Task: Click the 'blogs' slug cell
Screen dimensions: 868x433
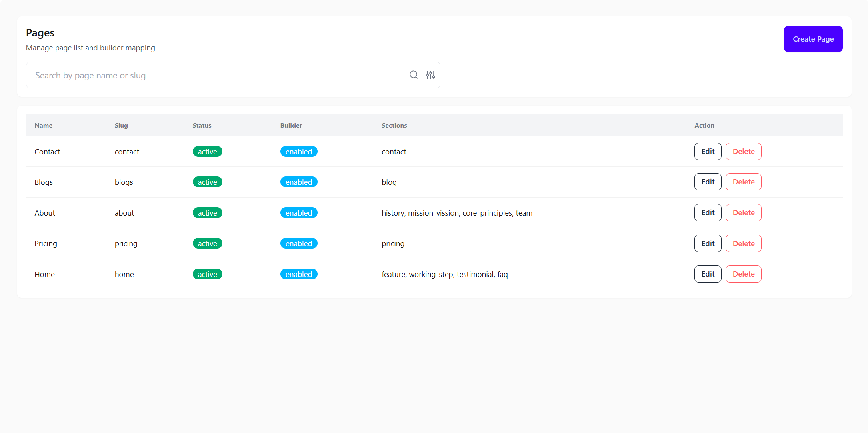Action: click(x=124, y=182)
